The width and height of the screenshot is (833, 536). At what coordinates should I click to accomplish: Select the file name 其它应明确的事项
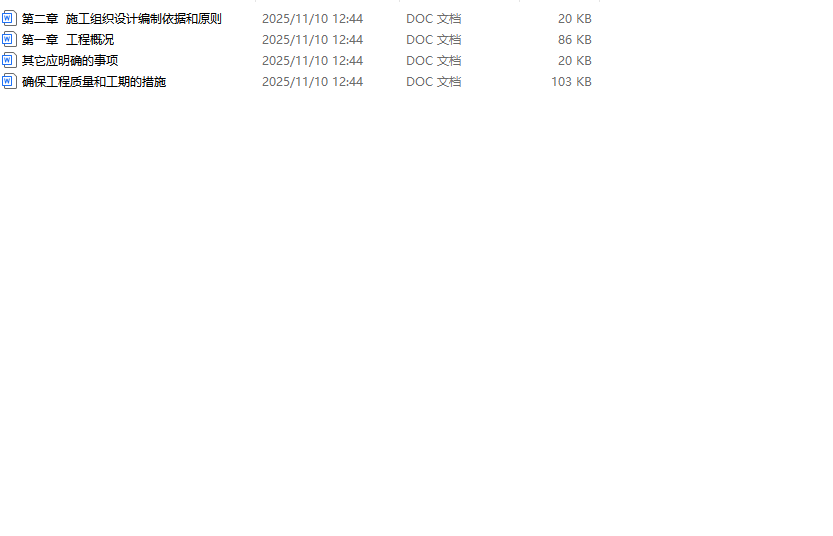[x=70, y=61]
